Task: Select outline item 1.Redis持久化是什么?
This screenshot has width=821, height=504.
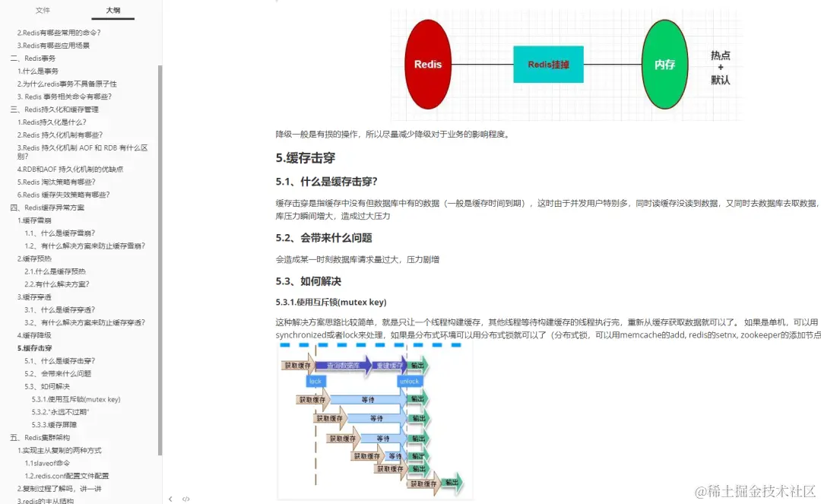Action: point(52,122)
